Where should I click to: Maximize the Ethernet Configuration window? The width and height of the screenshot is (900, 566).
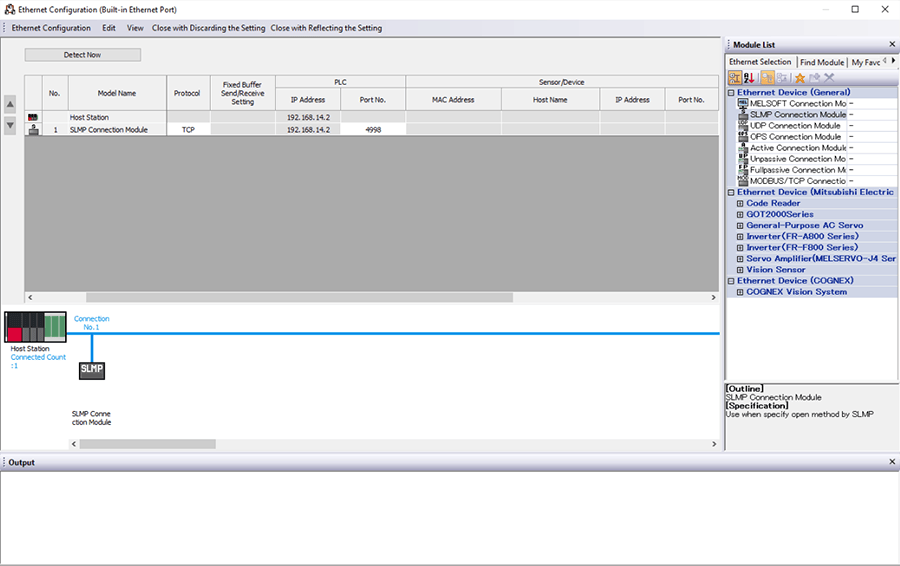coord(855,9)
